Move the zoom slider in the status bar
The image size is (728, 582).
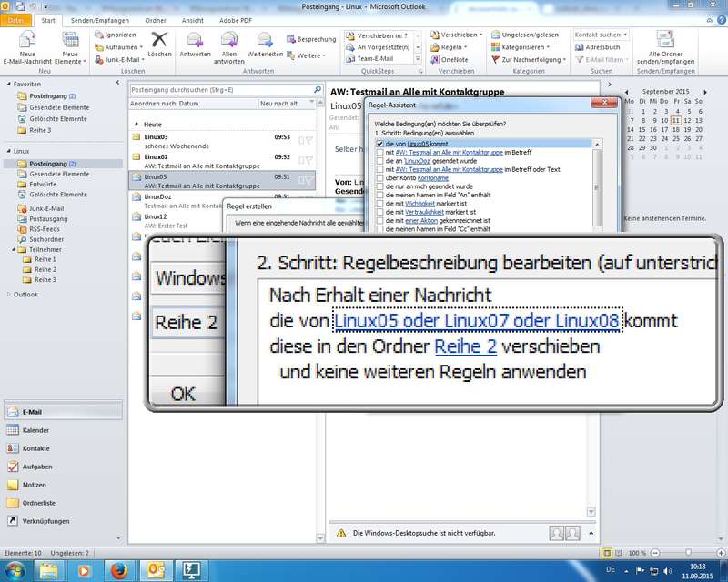[689, 553]
